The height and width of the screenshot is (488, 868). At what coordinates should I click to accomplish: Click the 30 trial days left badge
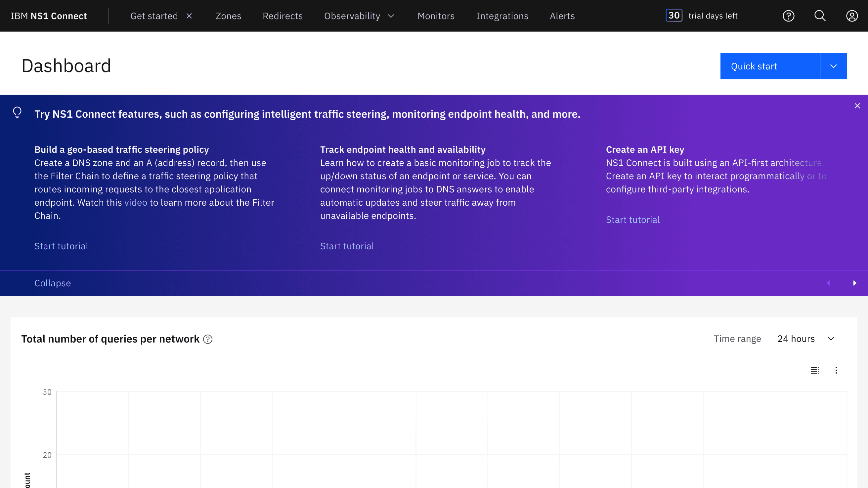point(674,16)
